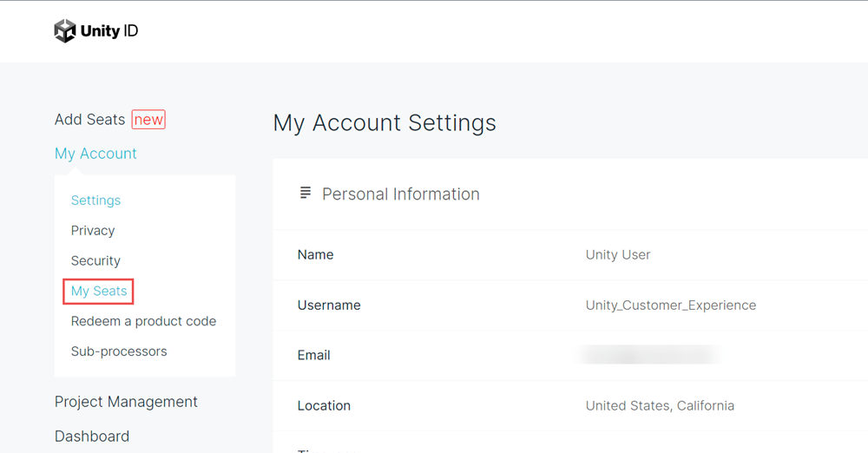Select Settings in the sidebar

click(x=95, y=200)
